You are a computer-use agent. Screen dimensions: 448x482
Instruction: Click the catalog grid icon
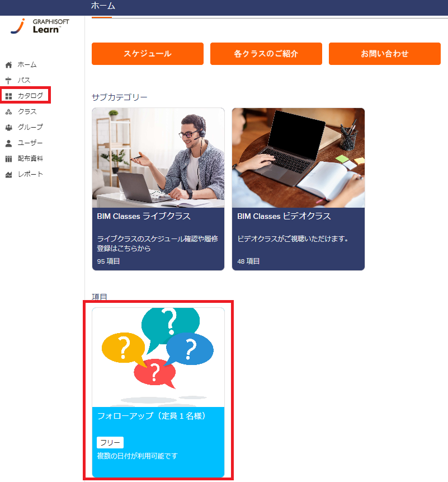point(8,96)
